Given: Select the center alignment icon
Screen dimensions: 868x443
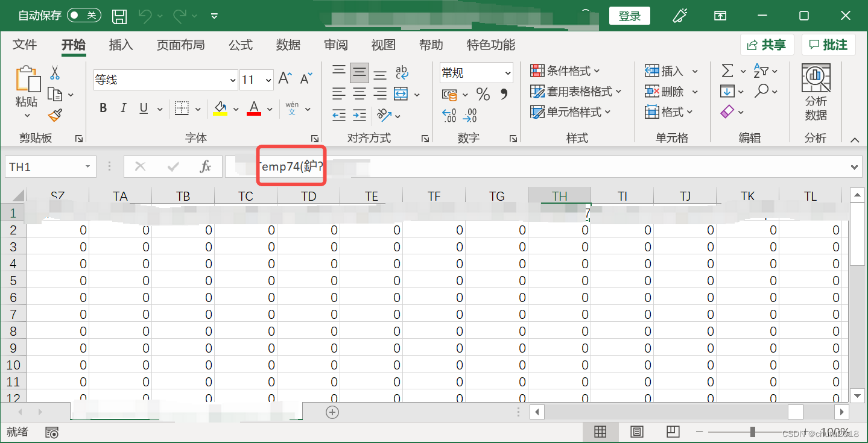Looking at the screenshot, I should (x=359, y=93).
